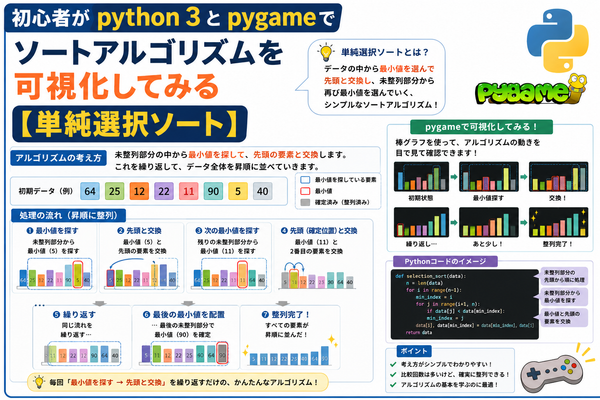Click the blue ポイント label
Screen dimensions: 600x400
pos(413,351)
